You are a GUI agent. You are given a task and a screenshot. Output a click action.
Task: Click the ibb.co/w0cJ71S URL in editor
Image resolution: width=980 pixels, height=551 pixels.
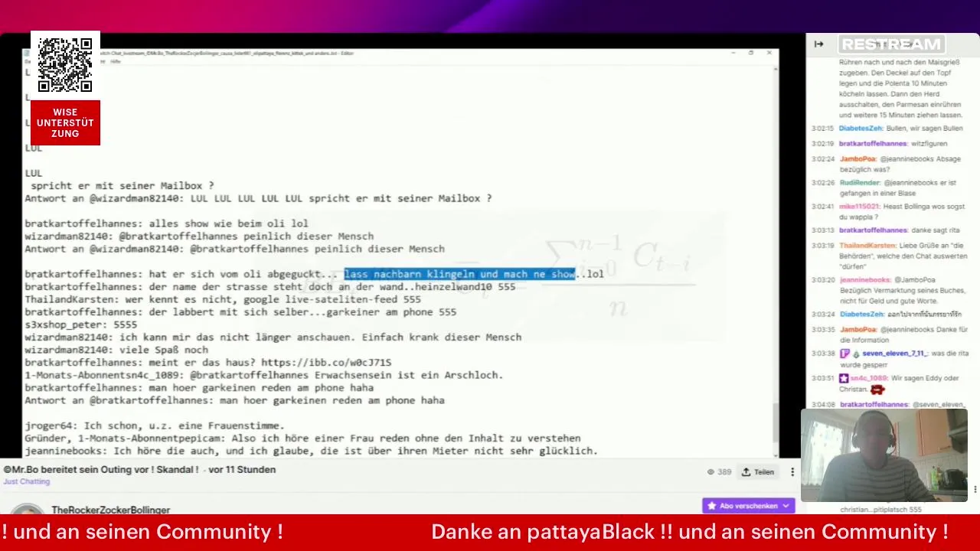coord(326,363)
